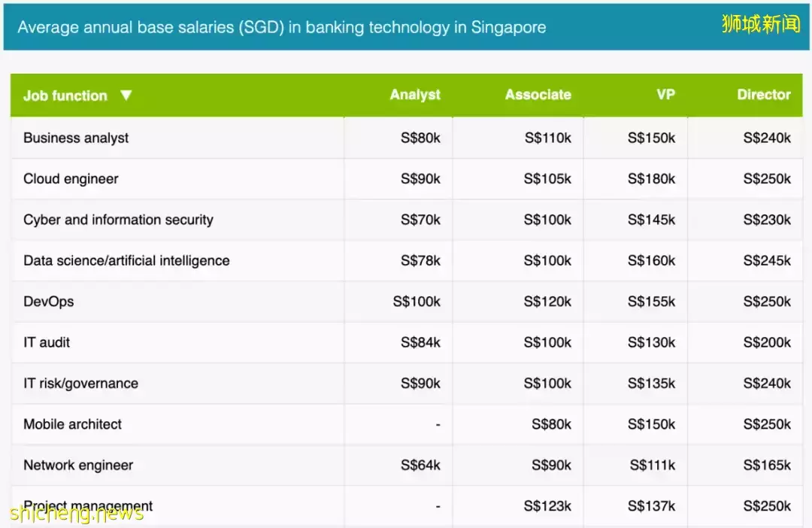Select the Analyst column header

coord(415,95)
